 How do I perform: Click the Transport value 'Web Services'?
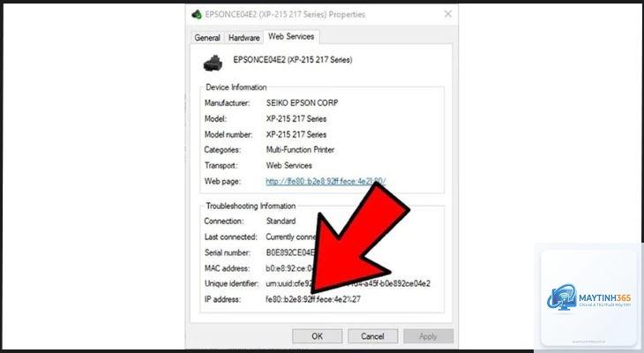[x=288, y=165]
